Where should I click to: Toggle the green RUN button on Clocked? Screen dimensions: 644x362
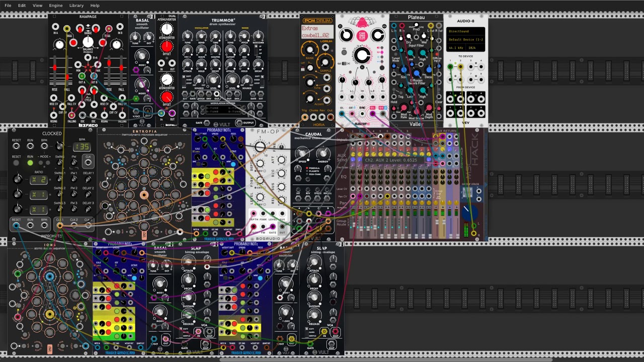pyautogui.click(x=30, y=163)
